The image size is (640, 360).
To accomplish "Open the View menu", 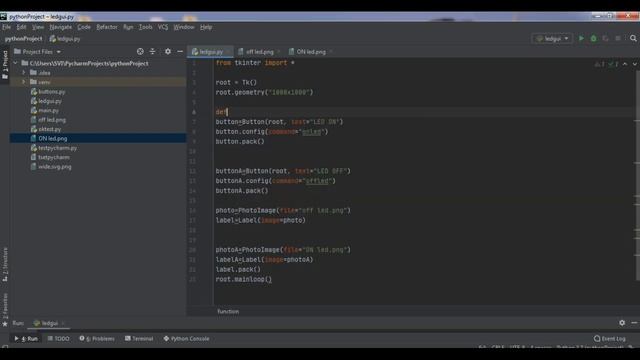I will click(x=38, y=27).
